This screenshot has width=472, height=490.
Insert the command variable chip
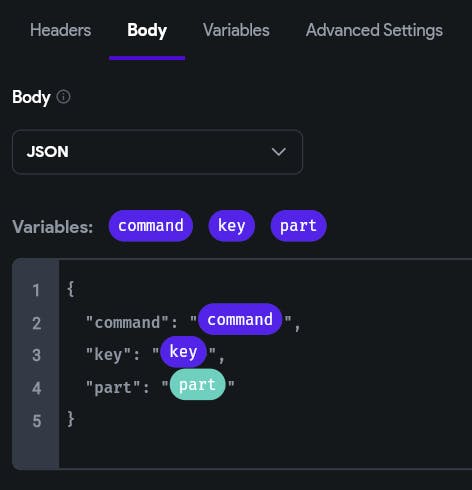click(x=151, y=226)
